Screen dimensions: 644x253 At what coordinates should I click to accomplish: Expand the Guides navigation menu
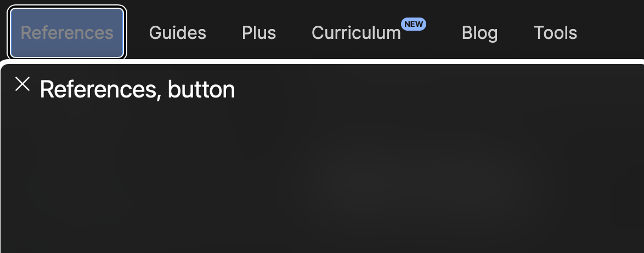(x=177, y=33)
